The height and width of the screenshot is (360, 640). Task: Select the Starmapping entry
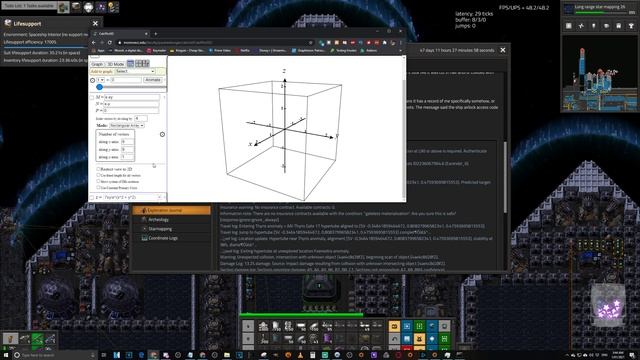tap(171, 229)
